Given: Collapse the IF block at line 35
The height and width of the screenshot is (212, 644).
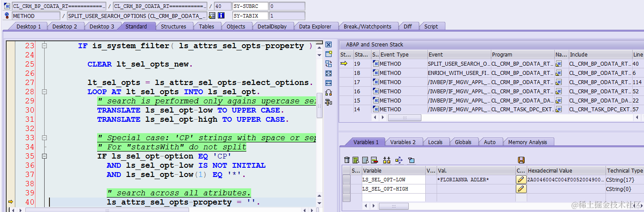Looking at the screenshot, I should [44, 156].
